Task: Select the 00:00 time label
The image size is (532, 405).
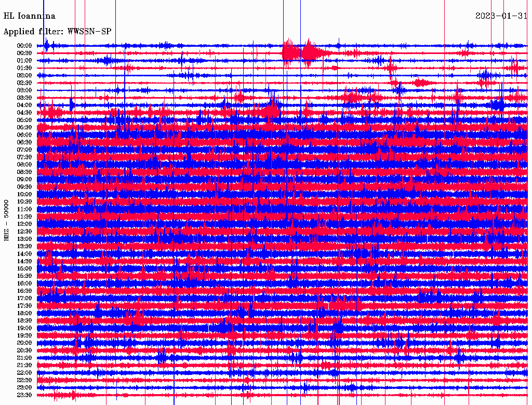Action: click(24, 46)
